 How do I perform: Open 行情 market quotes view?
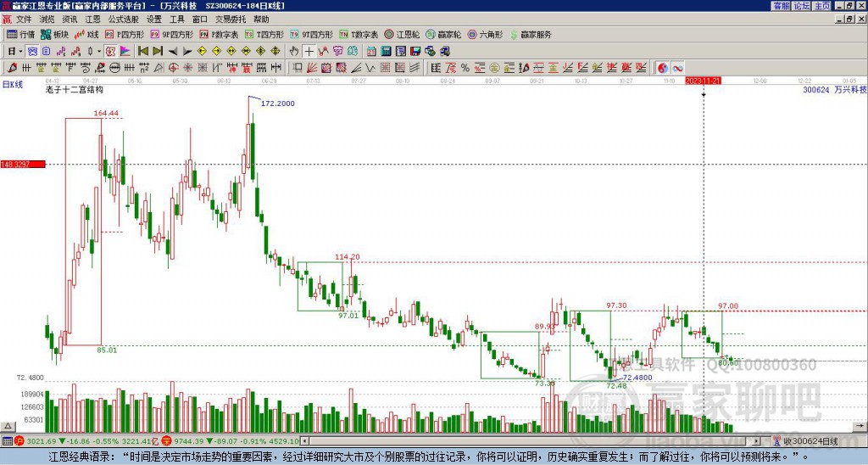point(21,34)
